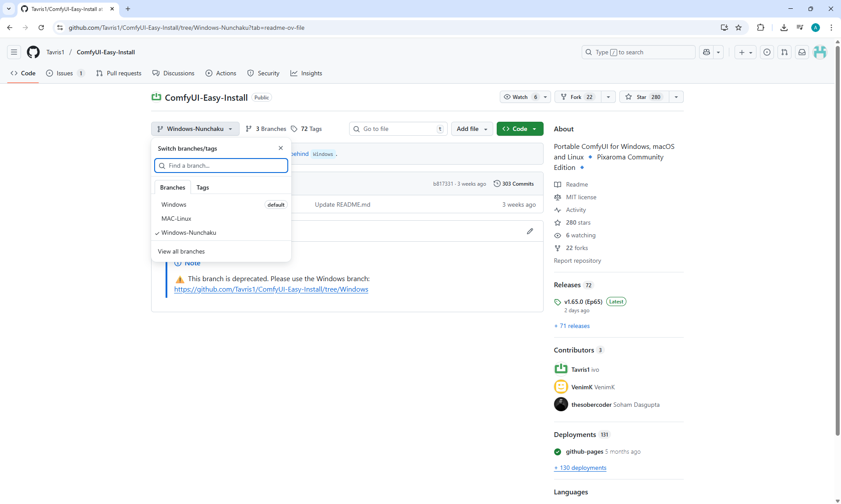Viewport: 841px width, 504px height.
Task: Close the Switch branches/tags popup
Action: (281, 148)
